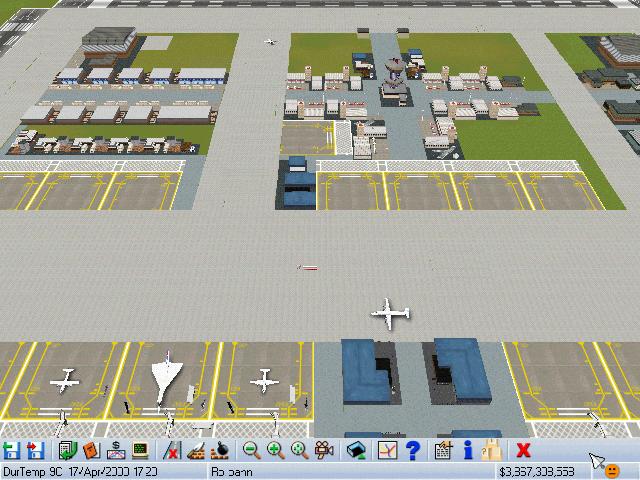Screen dimensions: 640x480
Task: Open the orange book icon
Action: pos(90,451)
